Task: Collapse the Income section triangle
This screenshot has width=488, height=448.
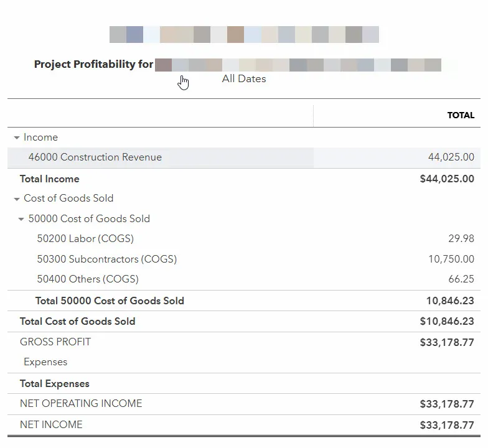Action: pyautogui.click(x=17, y=138)
